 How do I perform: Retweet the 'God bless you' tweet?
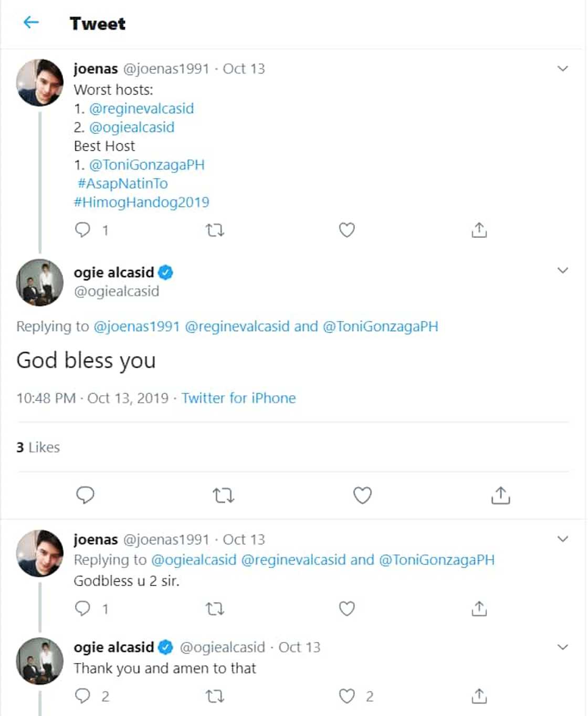223,494
